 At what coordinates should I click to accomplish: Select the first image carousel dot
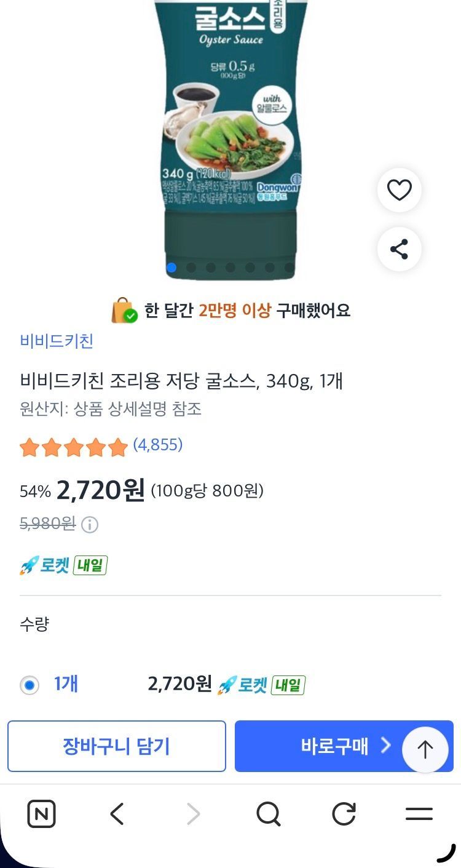click(x=171, y=268)
